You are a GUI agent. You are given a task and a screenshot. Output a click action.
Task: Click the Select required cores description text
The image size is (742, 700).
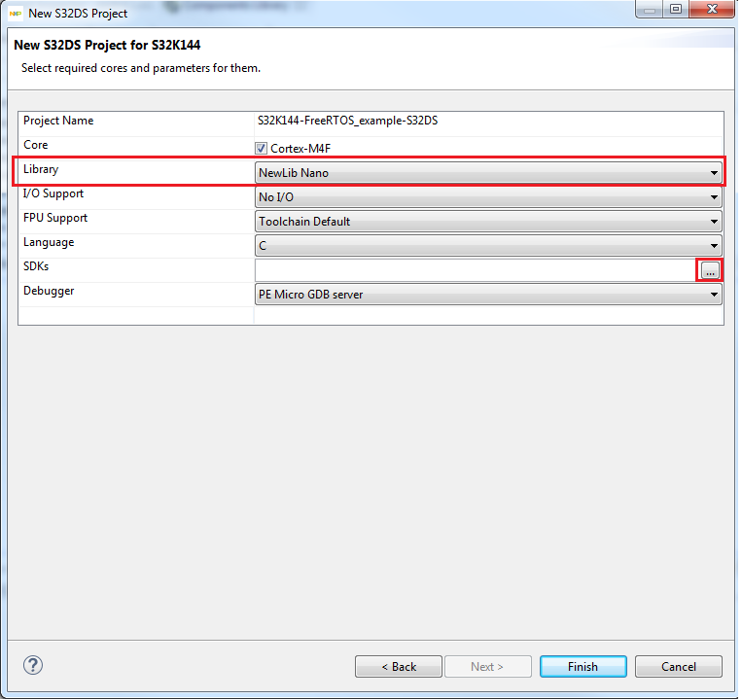[141, 68]
